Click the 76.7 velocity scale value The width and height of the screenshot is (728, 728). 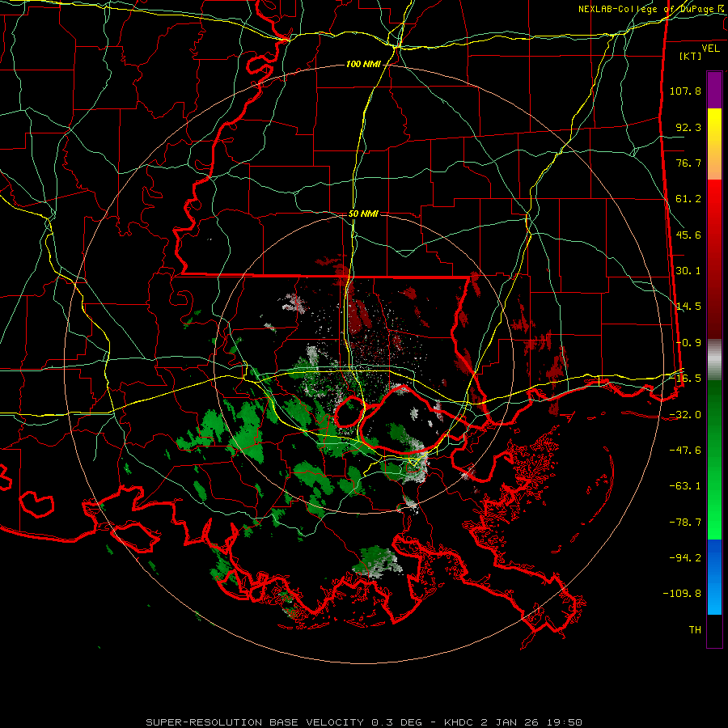tap(688, 163)
